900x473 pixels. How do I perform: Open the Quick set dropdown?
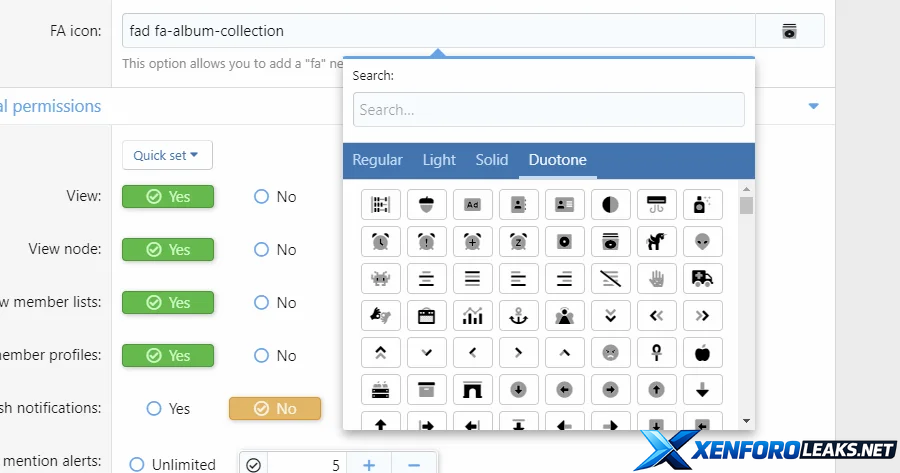pyautogui.click(x=166, y=155)
